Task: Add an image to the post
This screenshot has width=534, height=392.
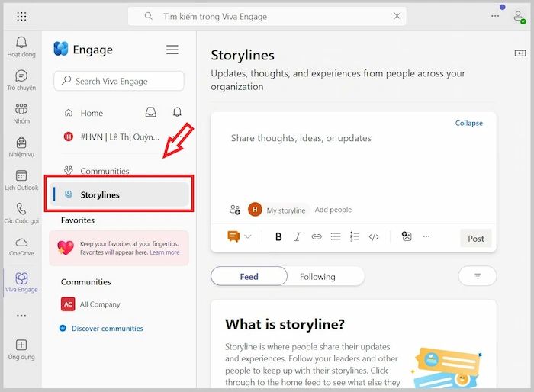Action: click(407, 236)
